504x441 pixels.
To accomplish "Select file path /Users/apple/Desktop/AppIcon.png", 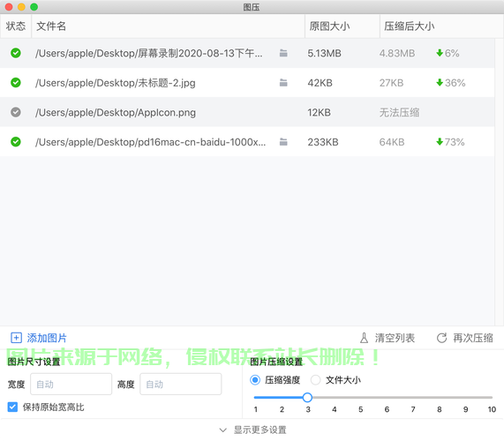I will point(116,112).
